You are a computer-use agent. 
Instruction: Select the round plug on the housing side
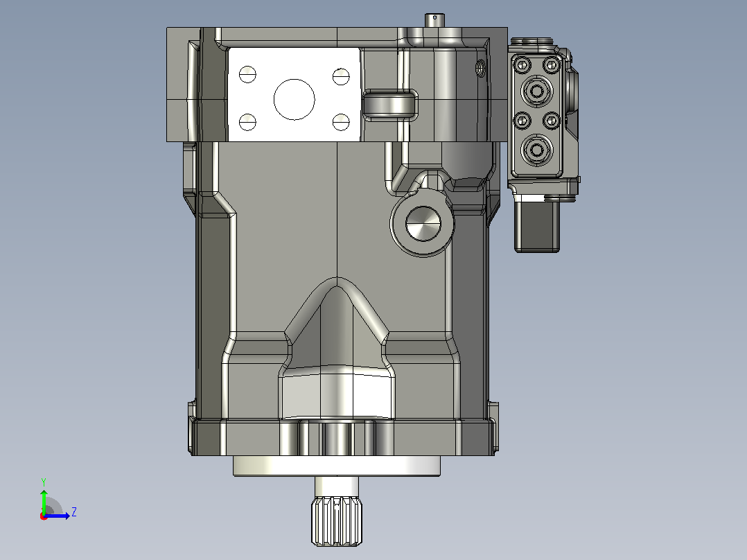[423, 224]
